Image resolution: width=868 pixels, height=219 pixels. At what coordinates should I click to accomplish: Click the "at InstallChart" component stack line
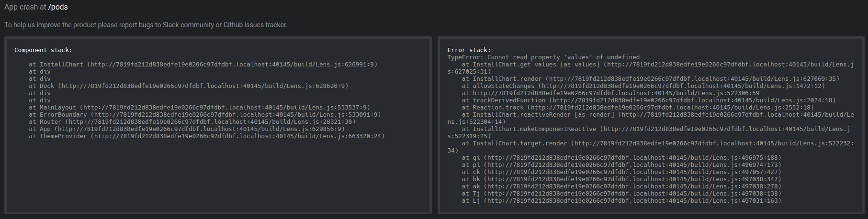[x=203, y=65]
